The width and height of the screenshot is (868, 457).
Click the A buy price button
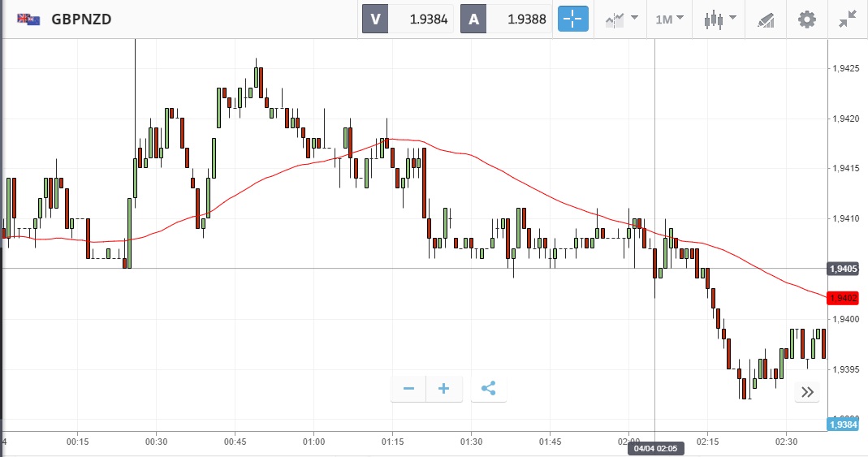click(x=473, y=19)
